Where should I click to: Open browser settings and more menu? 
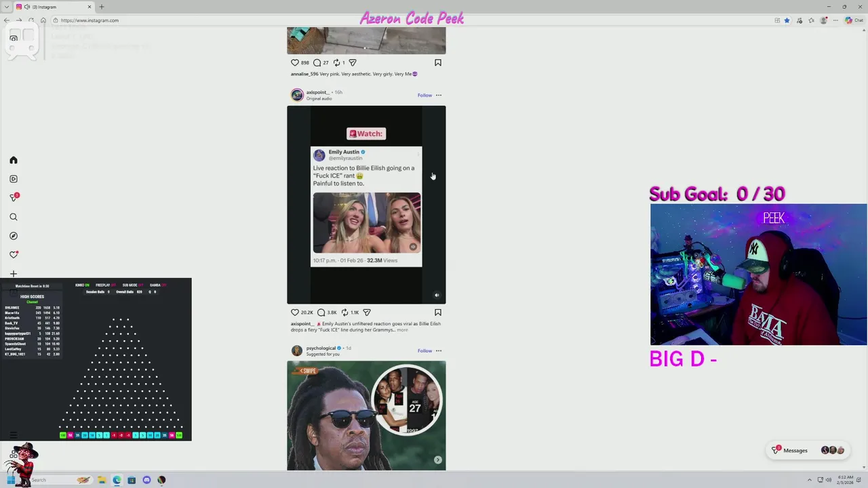click(835, 20)
